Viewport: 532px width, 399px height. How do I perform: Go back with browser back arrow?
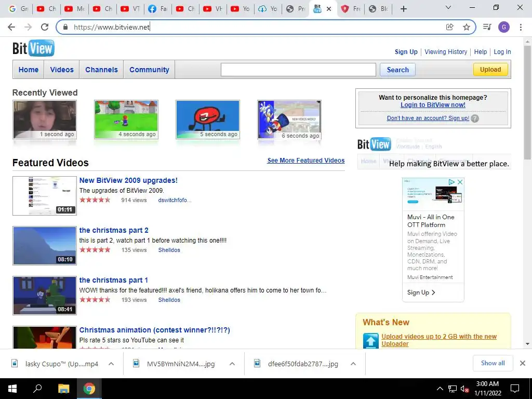click(11, 27)
